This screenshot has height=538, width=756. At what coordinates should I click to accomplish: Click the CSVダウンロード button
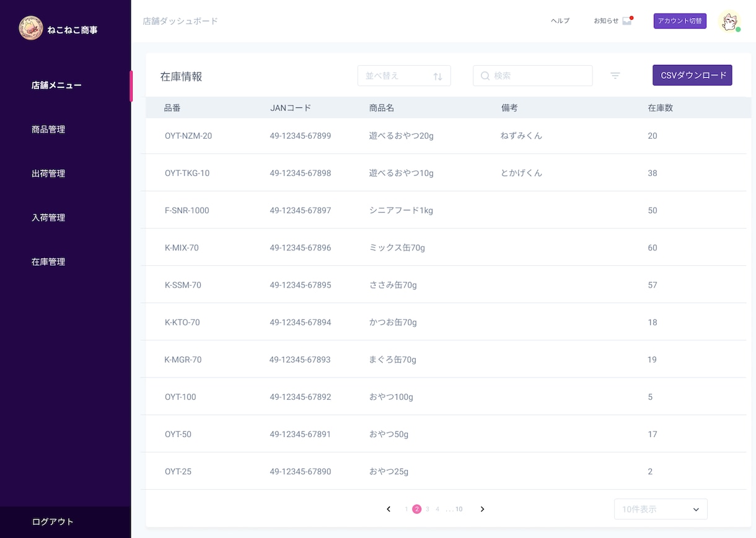tap(692, 75)
